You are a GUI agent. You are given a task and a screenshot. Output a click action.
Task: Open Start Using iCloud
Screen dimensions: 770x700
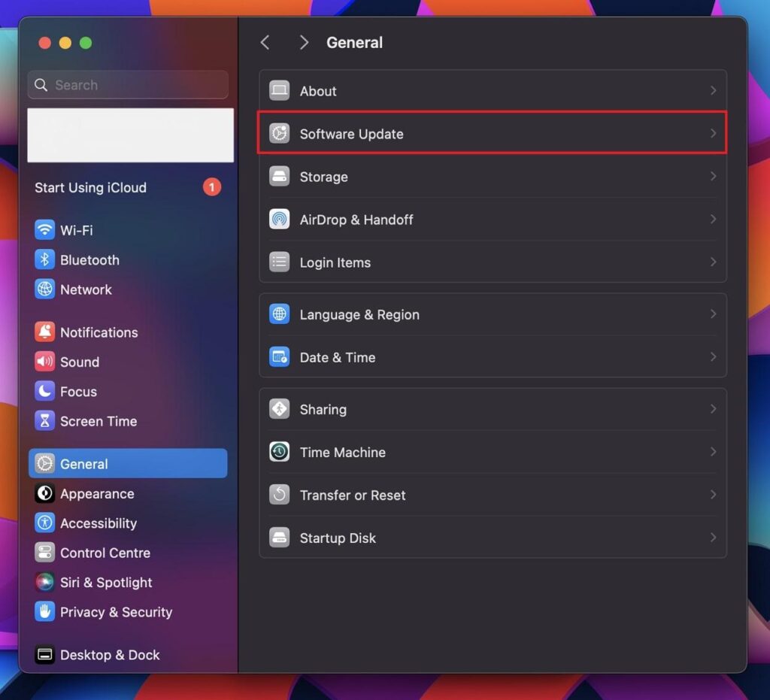[90, 187]
